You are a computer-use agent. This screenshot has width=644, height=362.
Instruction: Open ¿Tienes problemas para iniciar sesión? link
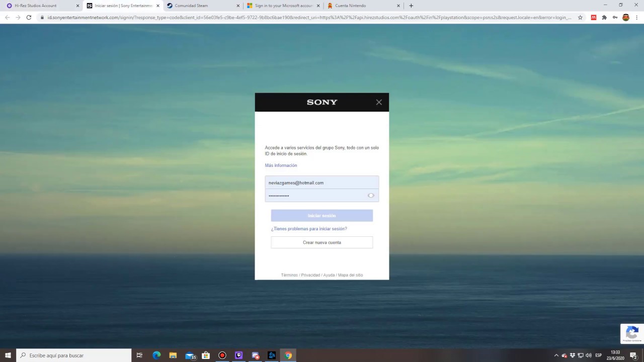(x=309, y=229)
